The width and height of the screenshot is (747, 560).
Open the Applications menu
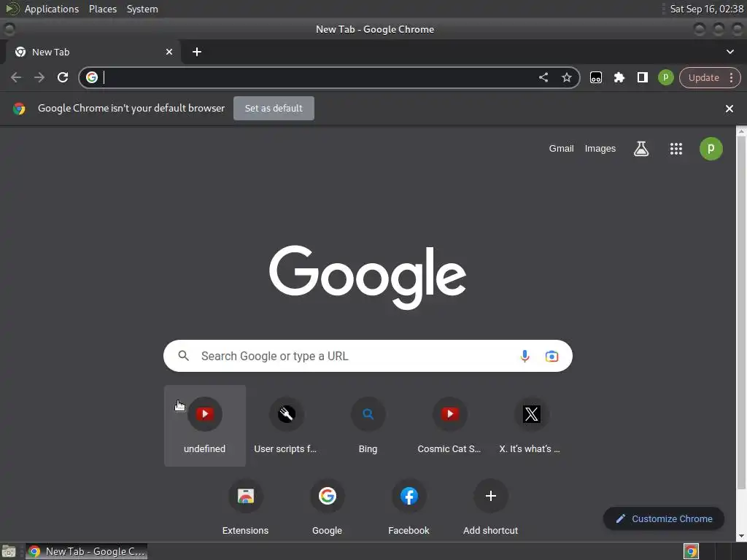pyautogui.click(x=52, y=9)
